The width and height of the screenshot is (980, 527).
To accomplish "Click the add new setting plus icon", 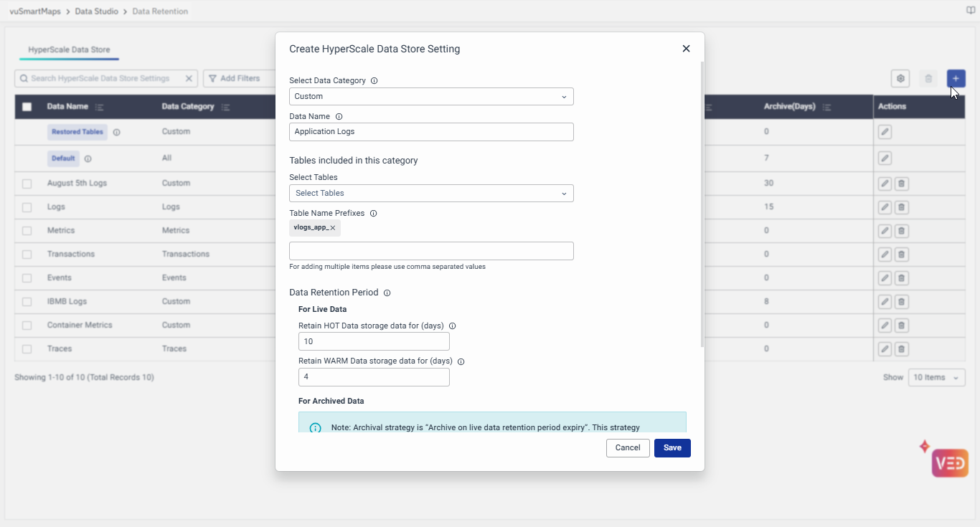I will [956, 79].
